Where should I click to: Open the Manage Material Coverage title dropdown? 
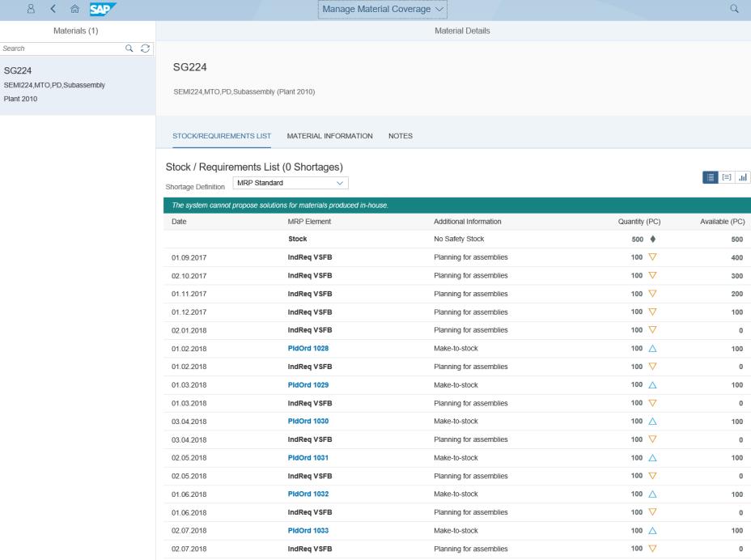tap(383, 9)
